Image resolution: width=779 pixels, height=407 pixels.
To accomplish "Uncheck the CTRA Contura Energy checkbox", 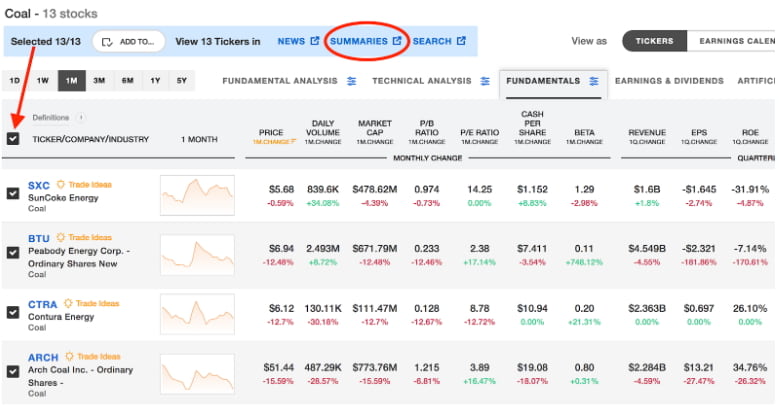I will (x=13, y=312).
